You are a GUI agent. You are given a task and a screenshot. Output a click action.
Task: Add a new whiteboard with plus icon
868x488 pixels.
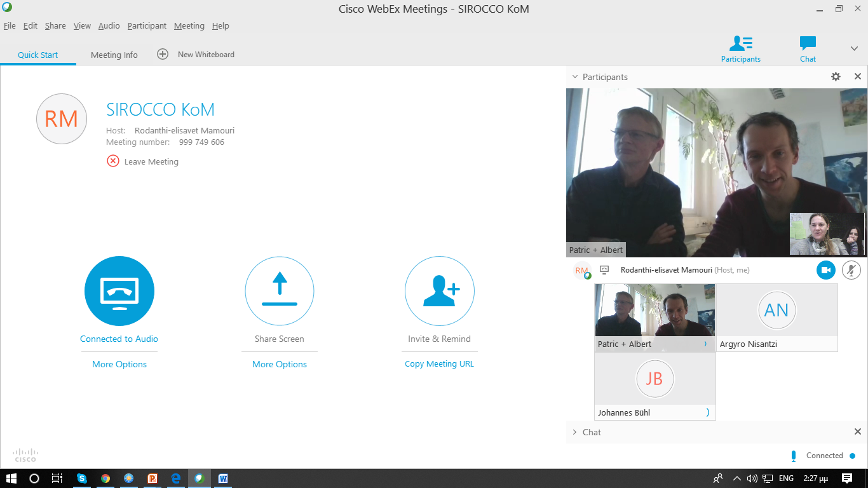coord(163,55)
